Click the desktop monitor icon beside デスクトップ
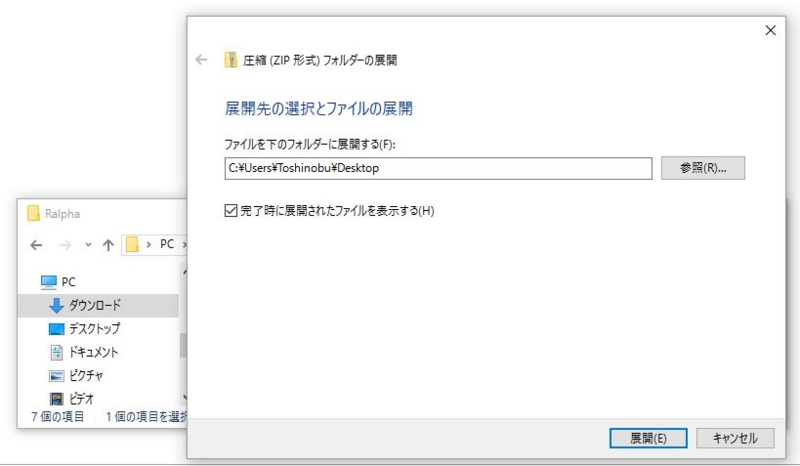This screenshot has width=800, height=466. [x=56, y=329]
